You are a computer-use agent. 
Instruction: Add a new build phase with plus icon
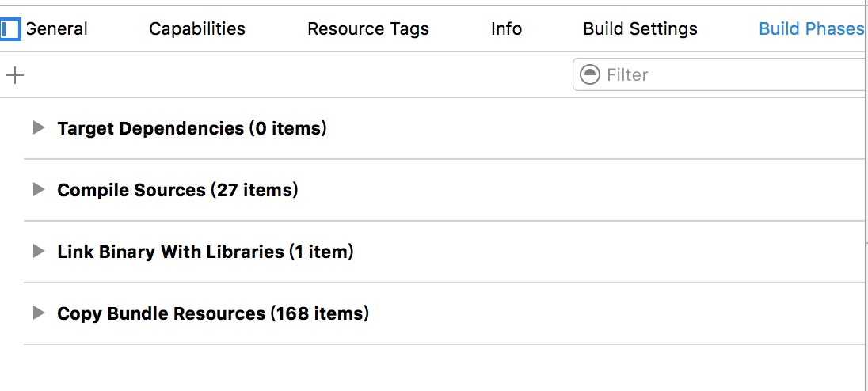15,74
